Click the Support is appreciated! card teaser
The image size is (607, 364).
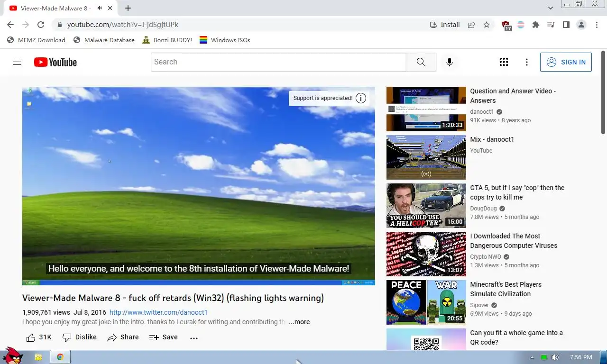coord(322,98)
